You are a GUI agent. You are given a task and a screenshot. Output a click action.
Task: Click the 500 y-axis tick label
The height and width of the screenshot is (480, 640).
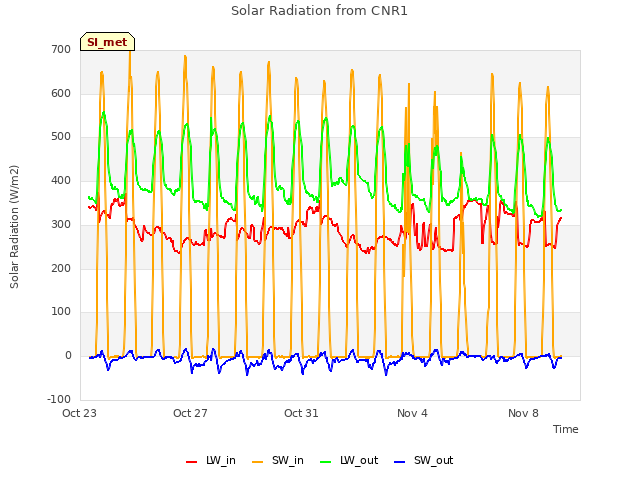pyautogui.click(x=61, y=137)
